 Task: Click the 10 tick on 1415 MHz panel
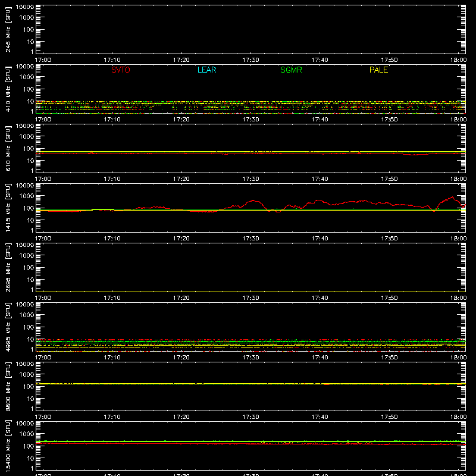pyautogui.click(x=30, y=220)
